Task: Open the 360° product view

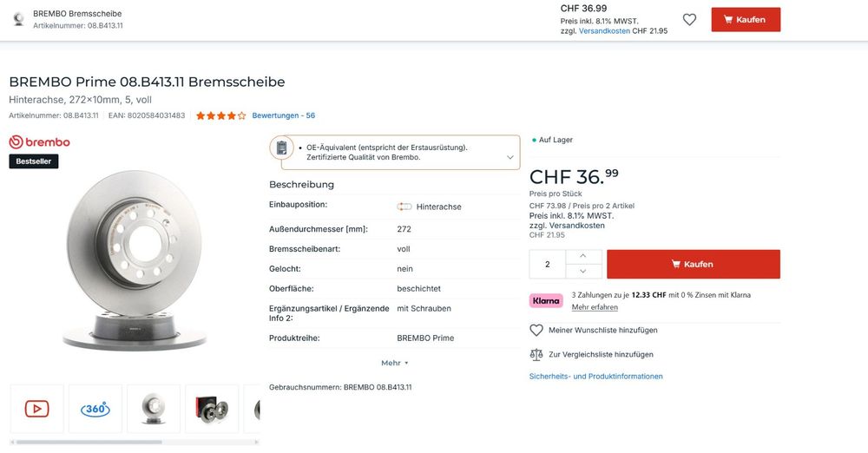Action: [95, 409]
